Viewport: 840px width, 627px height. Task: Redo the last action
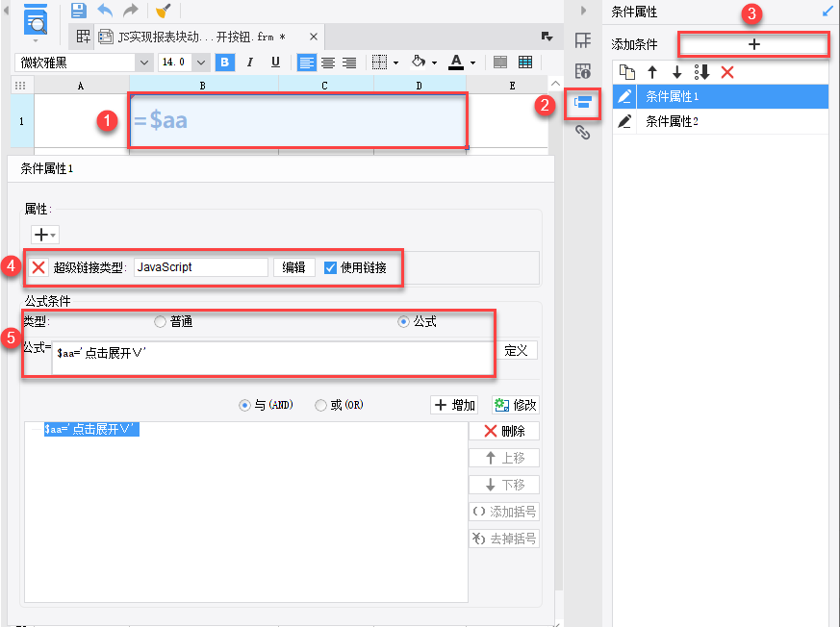pyautogui.click(x=131, y=11)
